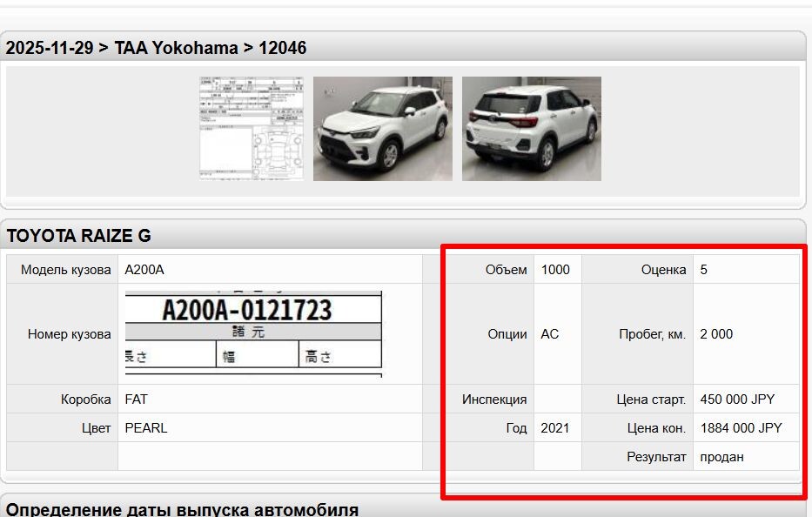
Task: Select the 'Пробег, км.' label
Action: [653, 334]
